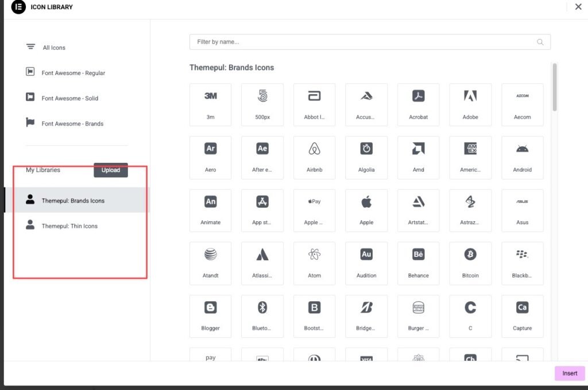Viewport: 588px width, 390px height.
Task: Open Themepul: Brands Icons library
Action: (77, 200)
